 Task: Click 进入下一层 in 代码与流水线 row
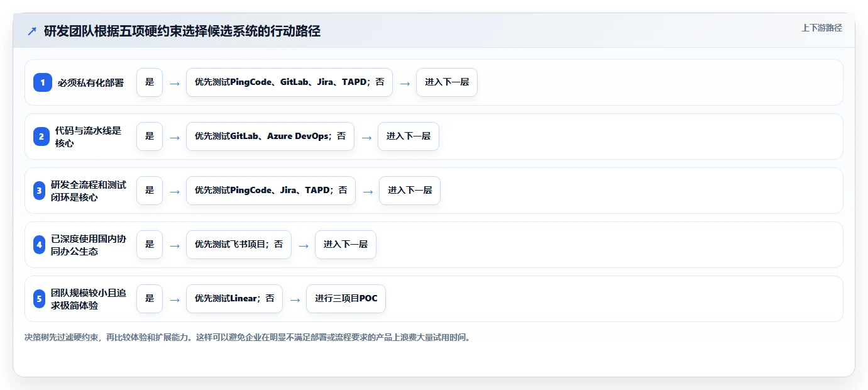tap(409, 136)
